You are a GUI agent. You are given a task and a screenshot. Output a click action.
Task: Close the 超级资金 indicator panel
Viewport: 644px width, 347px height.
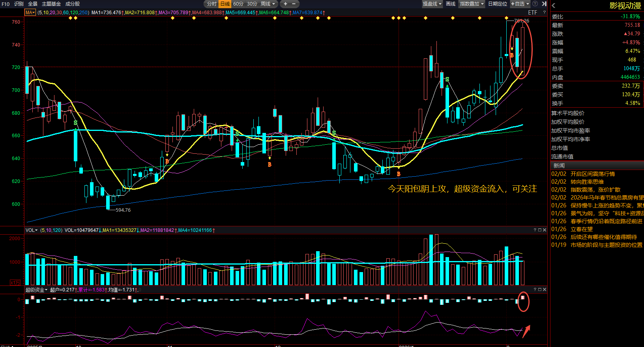click(545, 289)
